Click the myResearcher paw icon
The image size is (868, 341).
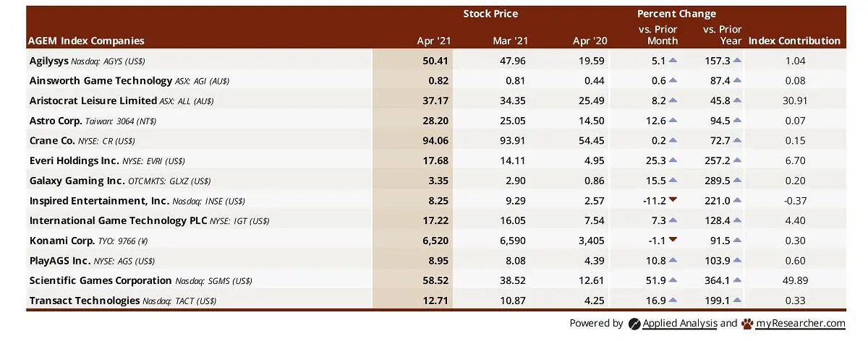point(747,324)
